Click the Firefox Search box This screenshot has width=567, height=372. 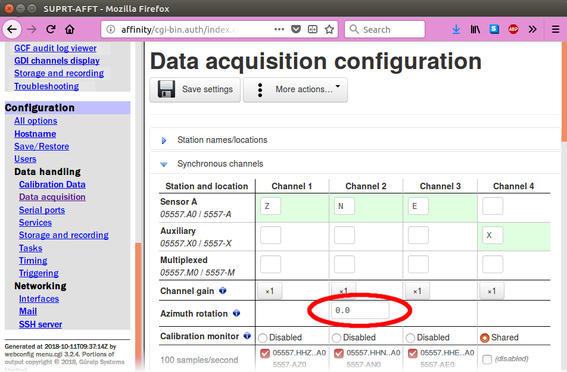385,29
